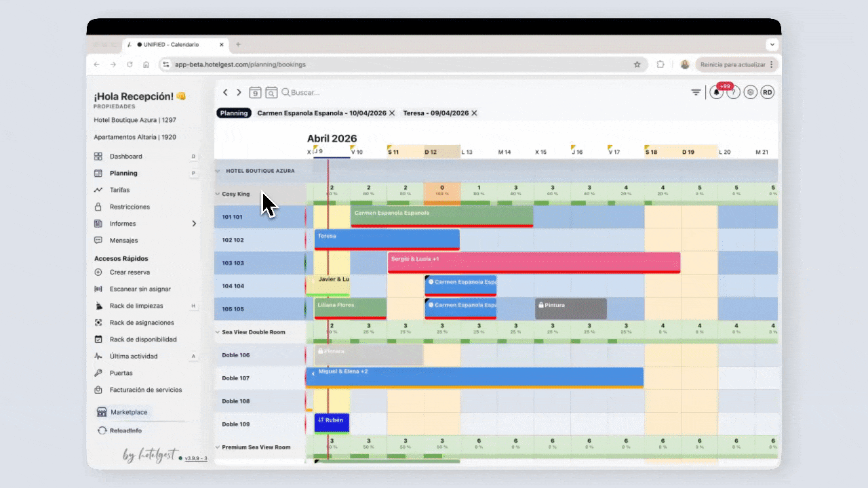Viewport: 868px width, 488px height.
Task: Open the RD user avatar menu
Action: click(x=767, y=92)
